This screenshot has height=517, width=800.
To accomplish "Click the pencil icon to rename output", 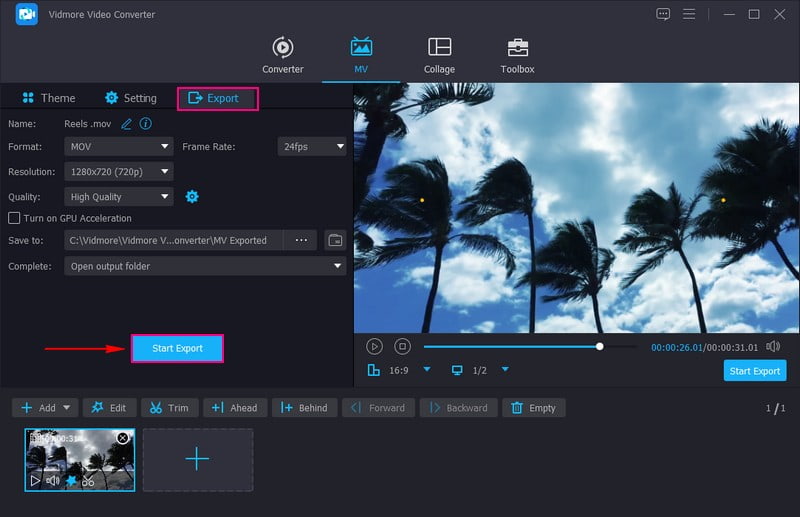I will tap(126, 124).
